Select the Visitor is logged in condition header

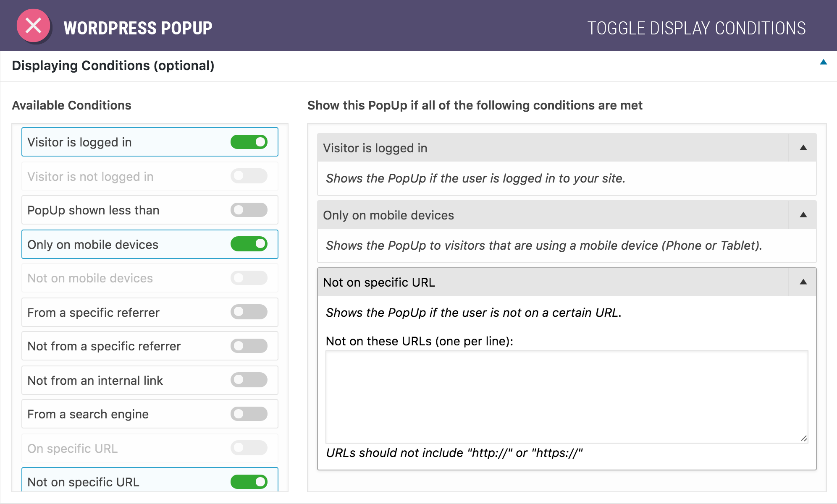[x=553, y=148]
